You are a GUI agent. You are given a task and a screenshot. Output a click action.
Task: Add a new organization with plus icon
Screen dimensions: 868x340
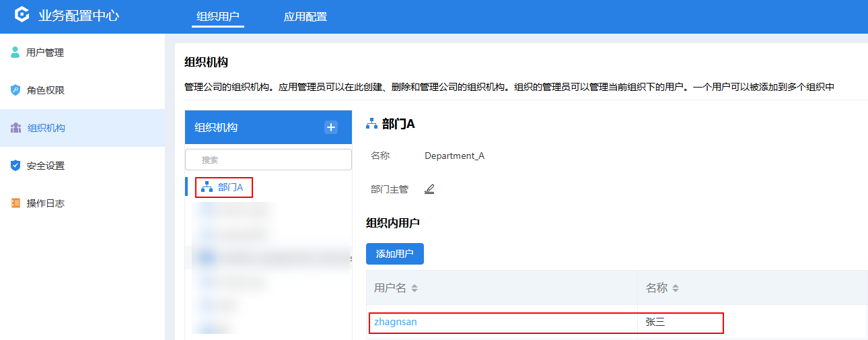[x=331, y=127]
